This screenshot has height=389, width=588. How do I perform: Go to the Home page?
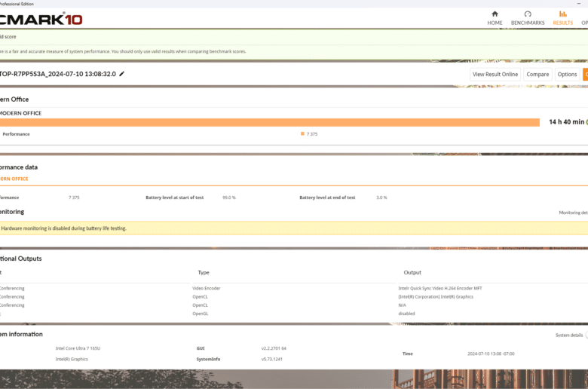pos(495,18)
